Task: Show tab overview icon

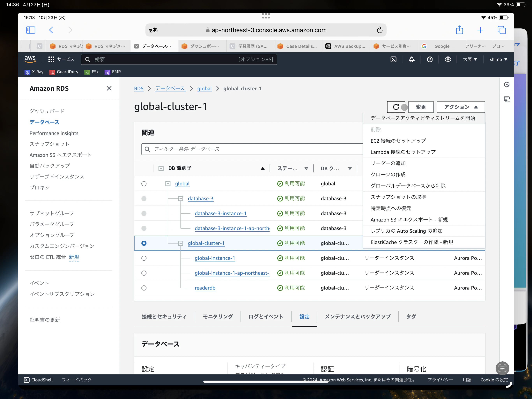Action: coord(502,30)
